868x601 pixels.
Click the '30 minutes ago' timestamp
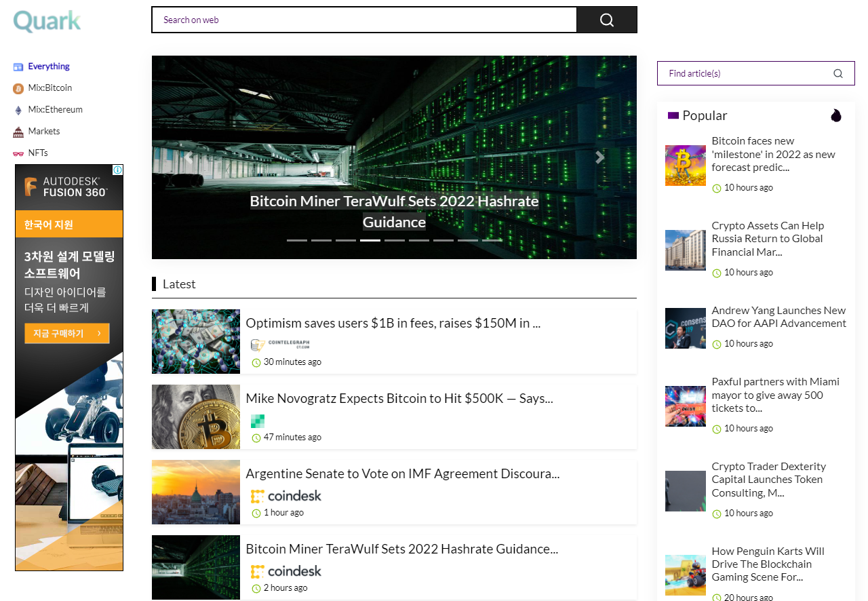[292, 362]
